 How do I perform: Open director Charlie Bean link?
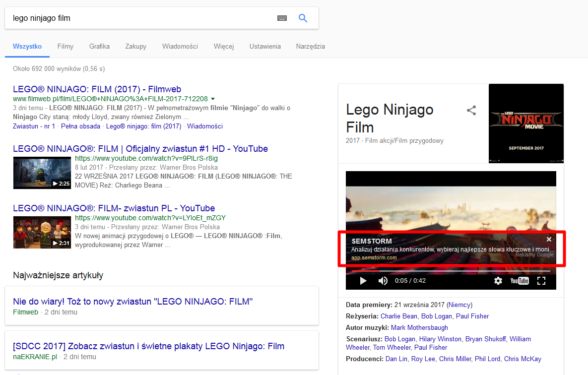(398, 316)
